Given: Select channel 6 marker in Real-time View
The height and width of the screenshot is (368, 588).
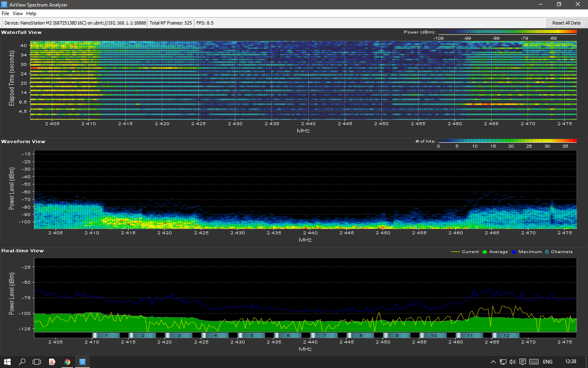Looking at the screenshot, I should coord(288,335).
